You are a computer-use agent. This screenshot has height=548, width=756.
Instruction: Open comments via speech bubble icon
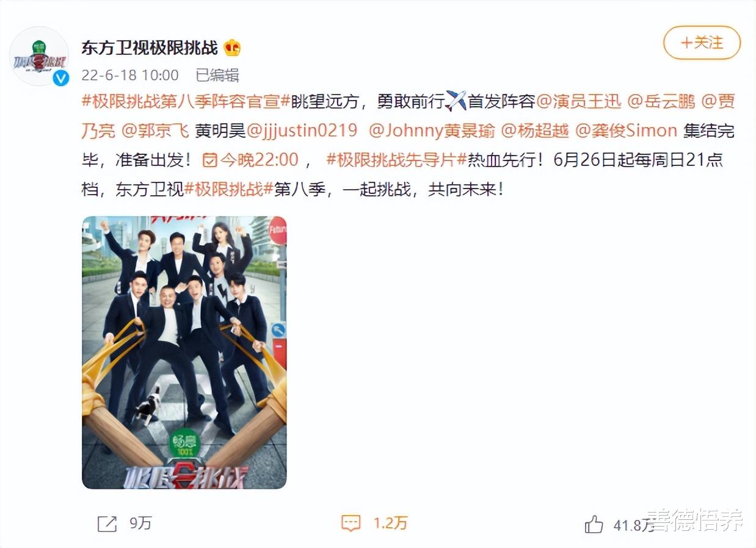point(351,524)
